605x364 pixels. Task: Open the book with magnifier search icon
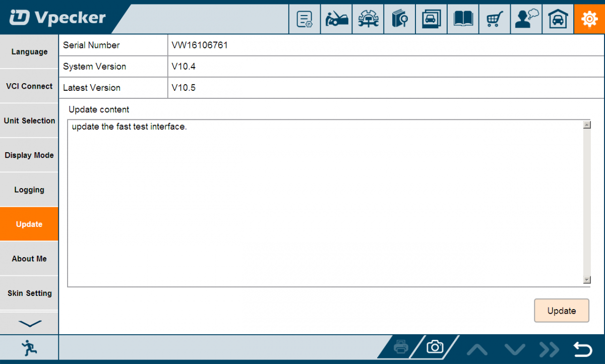[400, 19]
